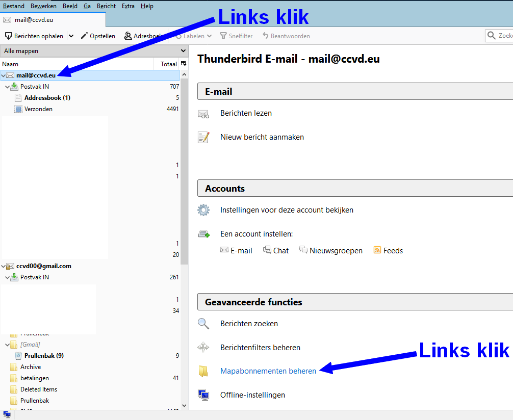513x420 pixels.
Task: Open the Bestand menu
Action: coord(14,6)
